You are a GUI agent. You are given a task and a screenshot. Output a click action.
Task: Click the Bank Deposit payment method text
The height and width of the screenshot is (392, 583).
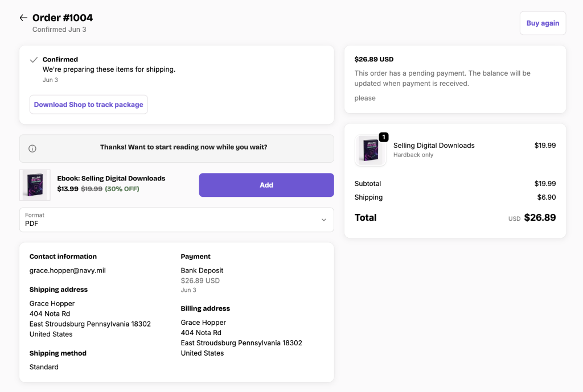point(202,270)
